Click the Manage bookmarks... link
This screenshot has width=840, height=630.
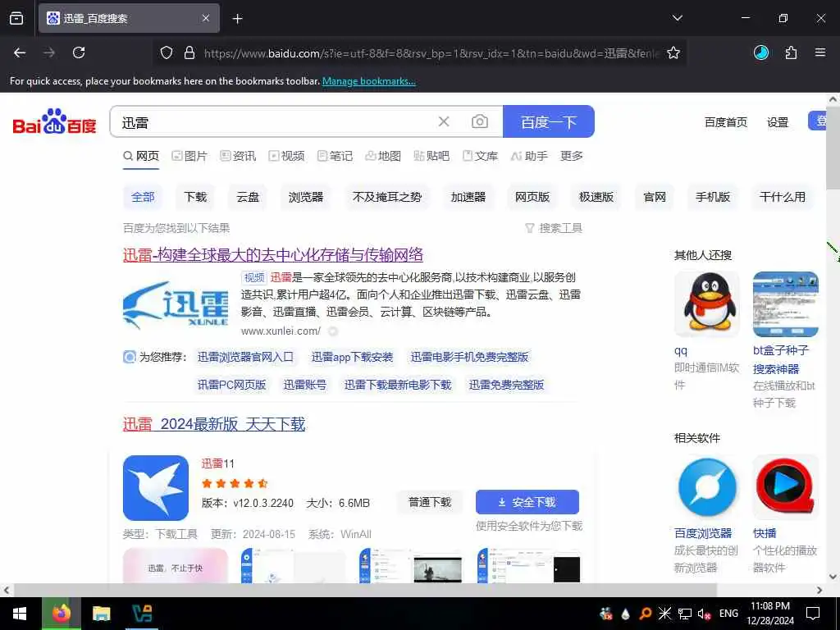click(x=368, y=81)
